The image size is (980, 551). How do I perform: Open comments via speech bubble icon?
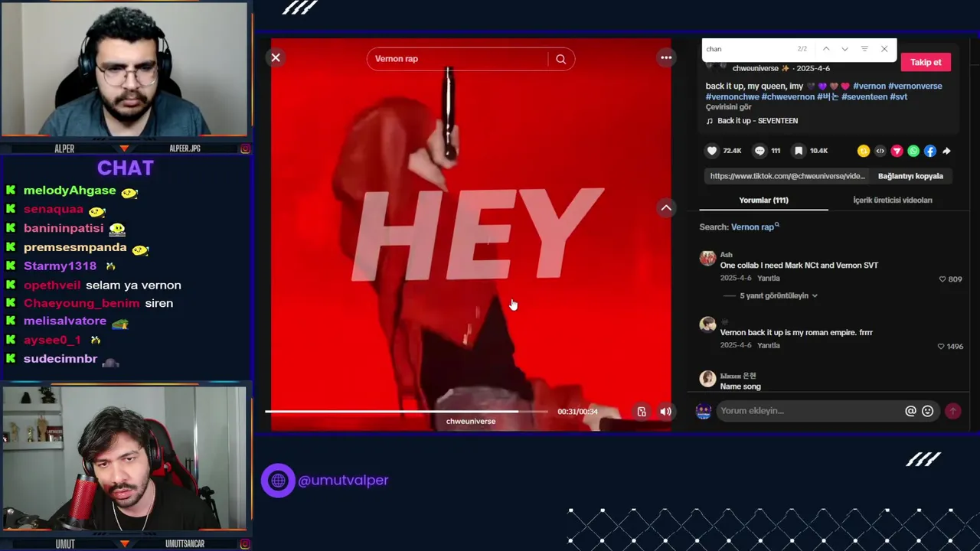(x=759, y=151)
